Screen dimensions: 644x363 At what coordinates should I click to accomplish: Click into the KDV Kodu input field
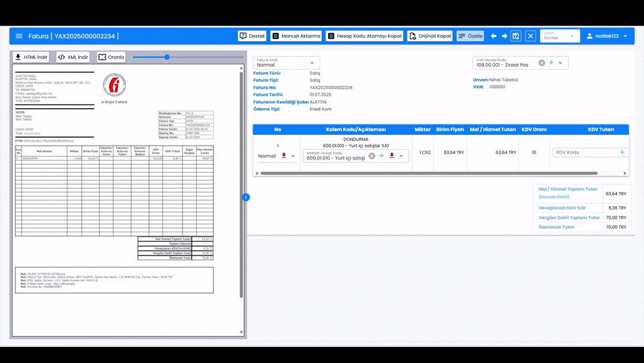click(584, 152)
